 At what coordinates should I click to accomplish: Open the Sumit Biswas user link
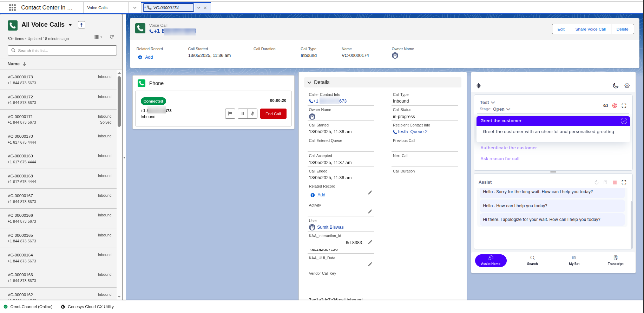[x=330, y=227]
